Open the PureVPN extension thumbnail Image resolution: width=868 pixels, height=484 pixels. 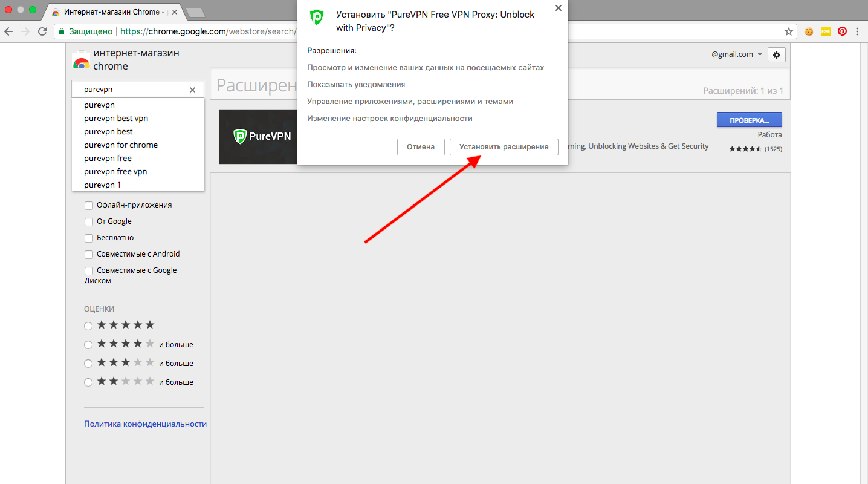pos(258,136)
